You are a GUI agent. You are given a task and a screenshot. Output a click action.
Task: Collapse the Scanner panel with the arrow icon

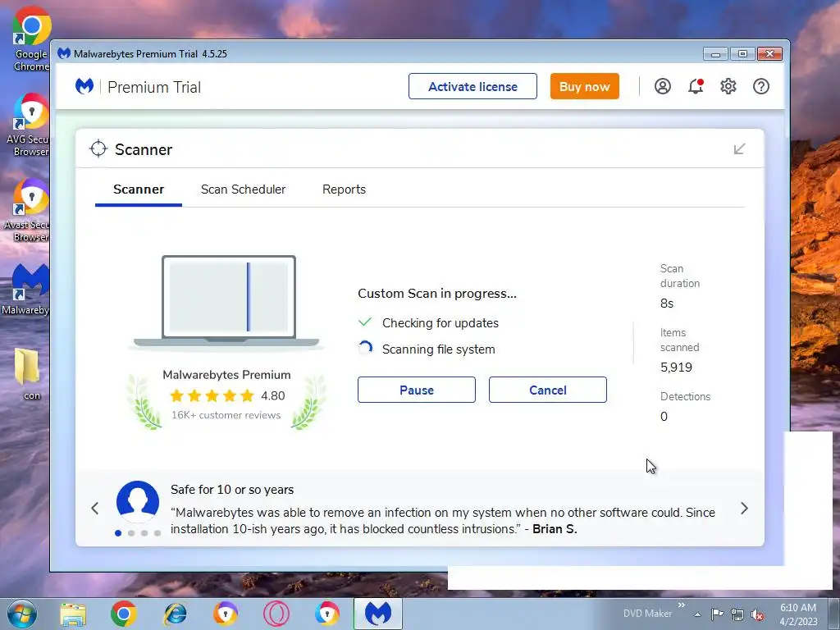pos(739,149)
